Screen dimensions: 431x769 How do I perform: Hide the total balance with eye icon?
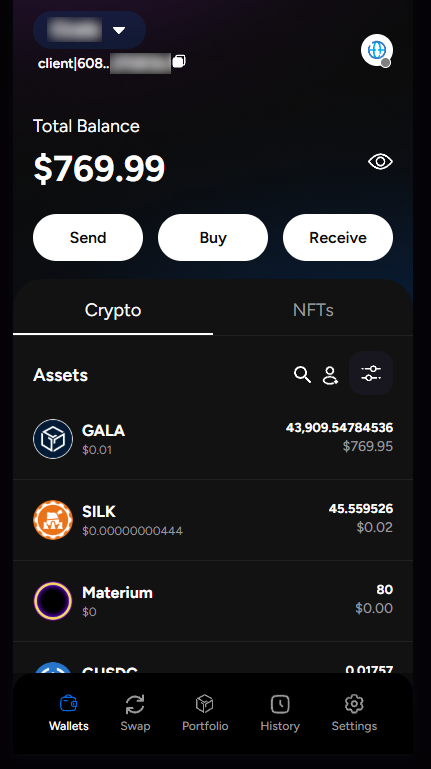click(380, 162)
